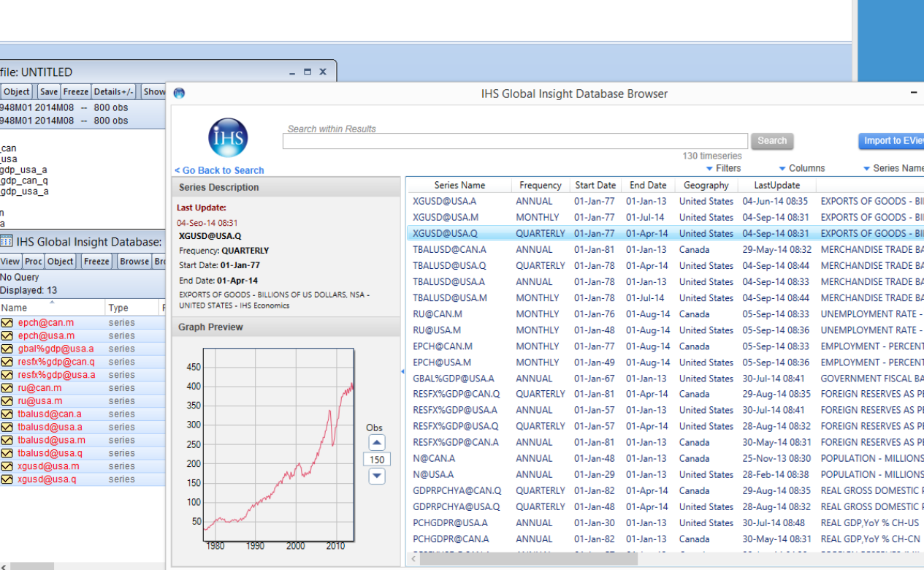The height and width of the screenshot is (570, 924).
Task: Open the View menu in database window
Action: click(10, 261)
